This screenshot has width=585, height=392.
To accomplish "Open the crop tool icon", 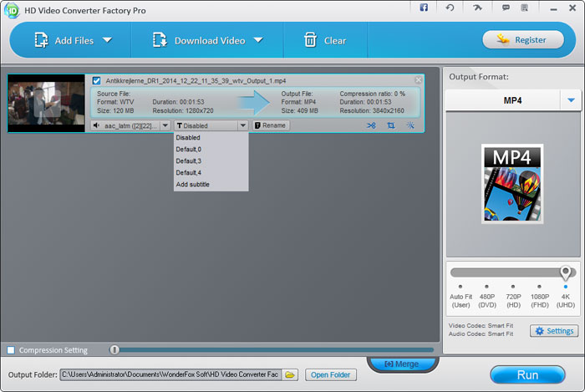I will (390, 125).
